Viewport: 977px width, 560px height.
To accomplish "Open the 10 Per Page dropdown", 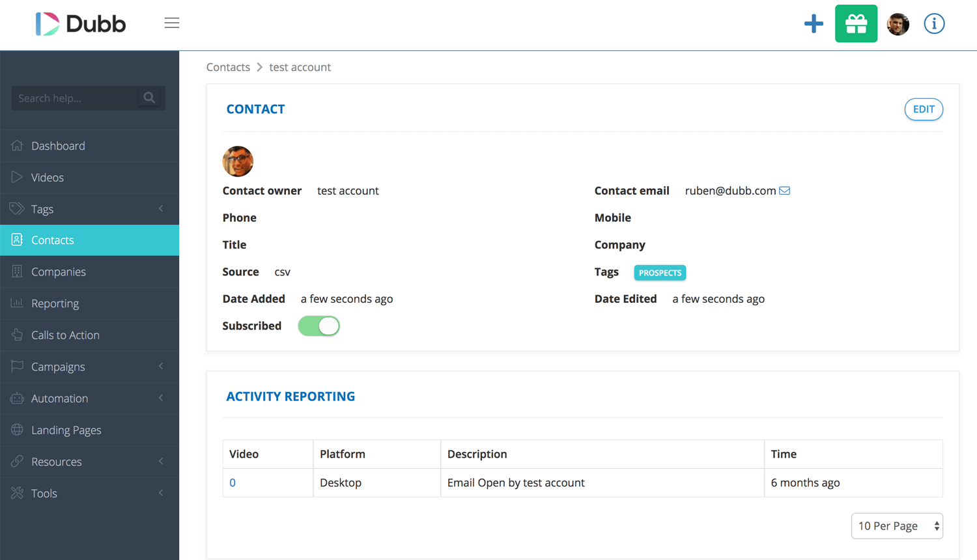I will click(897, 525).
